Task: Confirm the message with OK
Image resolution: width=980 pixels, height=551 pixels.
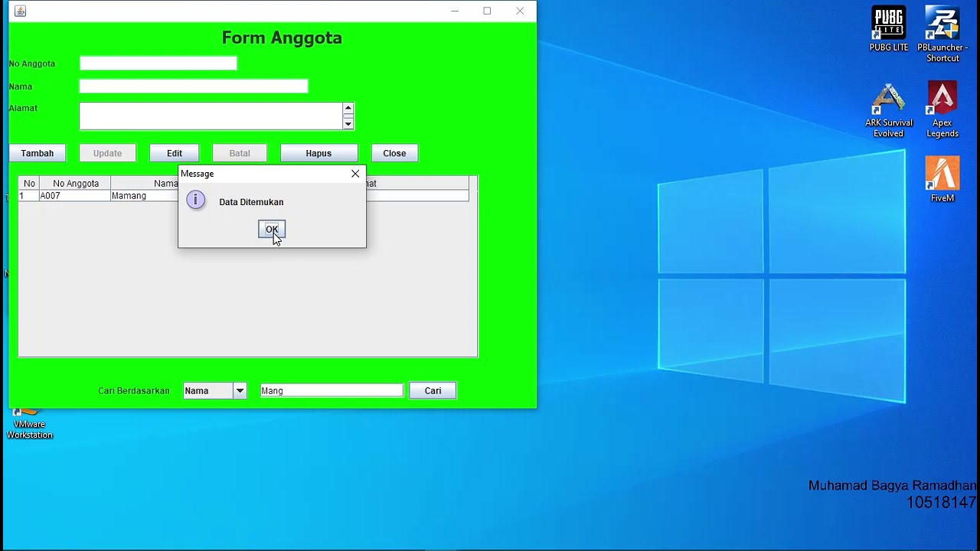Action: point(272,230)
